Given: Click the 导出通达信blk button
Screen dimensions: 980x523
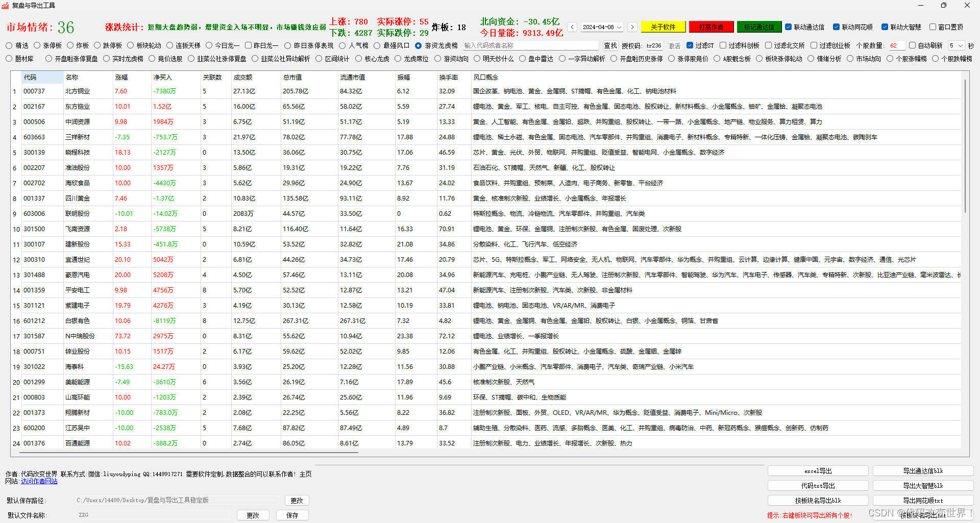Looking at the screenshot, I should point(923,471).
